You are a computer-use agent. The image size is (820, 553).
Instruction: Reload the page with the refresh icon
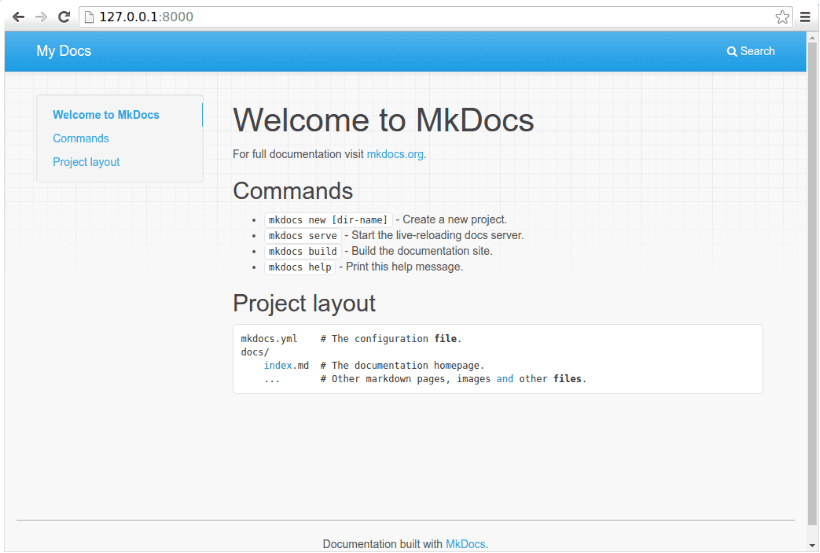(64, 17)
